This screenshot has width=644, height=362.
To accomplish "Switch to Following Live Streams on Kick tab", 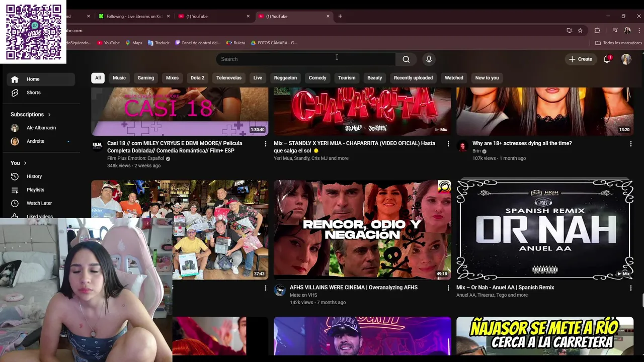I will (133, 16).
